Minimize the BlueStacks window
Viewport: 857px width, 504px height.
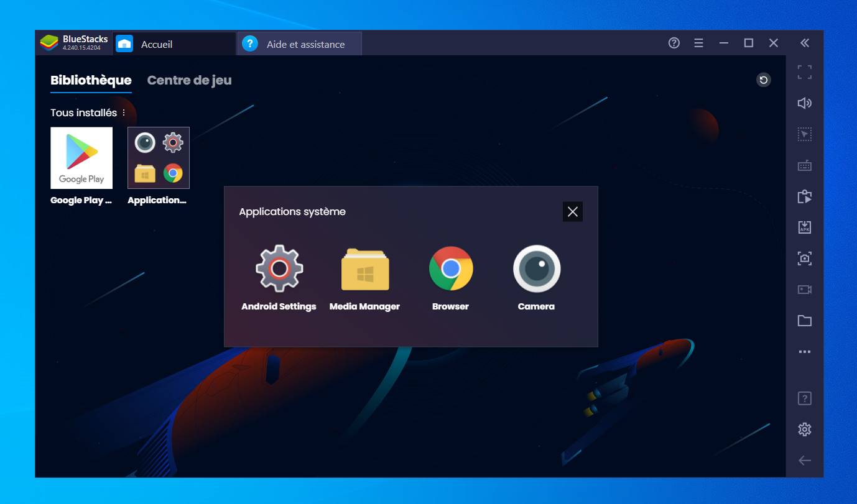click(x=724, y=43)
